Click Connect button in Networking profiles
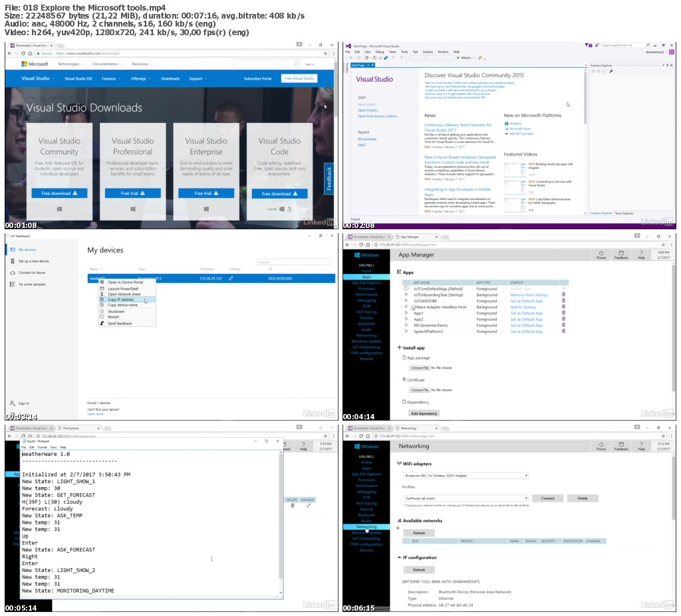The width and height of the screenshot is (681, 616). pos(548,498)
